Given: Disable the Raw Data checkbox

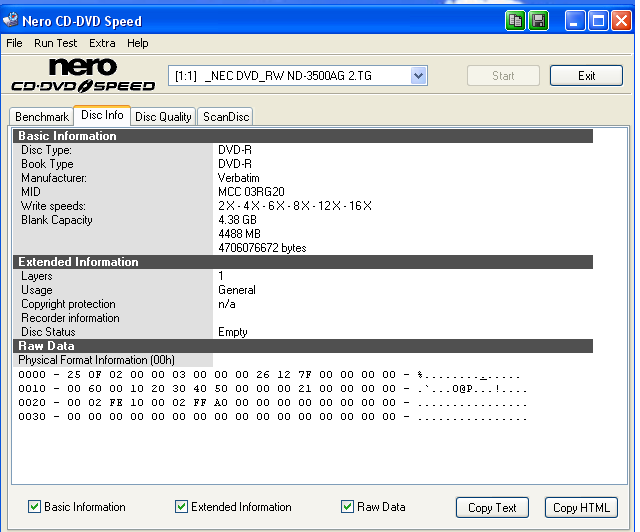Looking at the screenshot, I should 348,507.
